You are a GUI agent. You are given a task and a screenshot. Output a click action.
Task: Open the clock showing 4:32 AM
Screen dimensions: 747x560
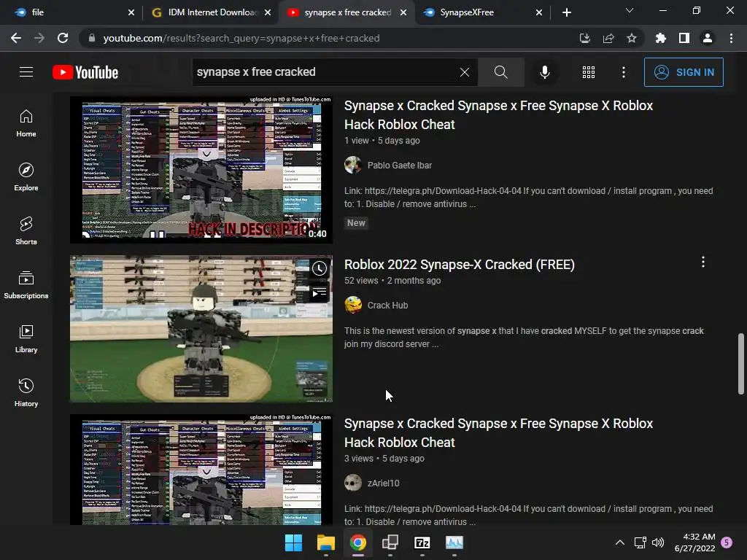pyautogui.click(x=695, y=542)
